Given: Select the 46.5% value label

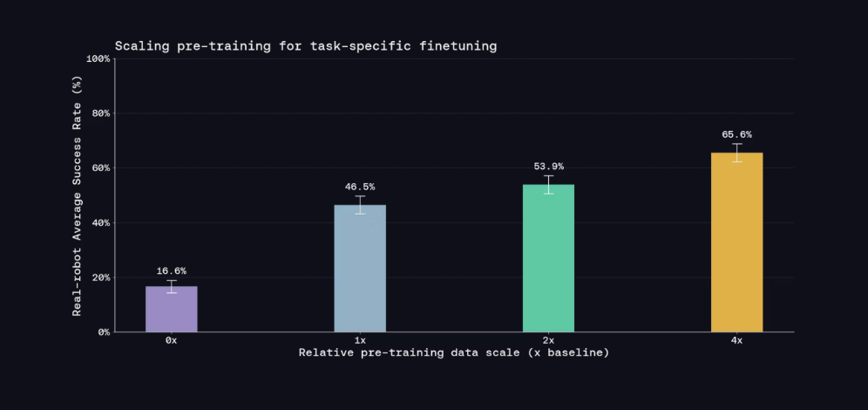Looking at the screenshot, I should [360, 187].
